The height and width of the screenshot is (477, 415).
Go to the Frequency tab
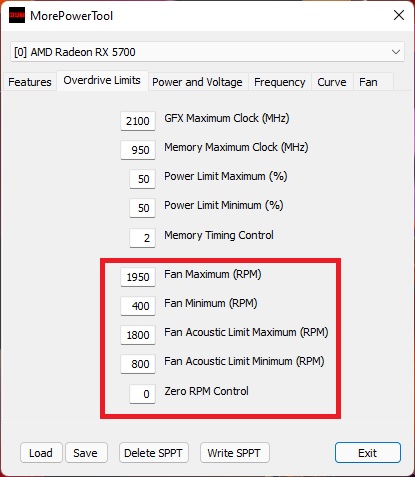click(x=280, y=82)
